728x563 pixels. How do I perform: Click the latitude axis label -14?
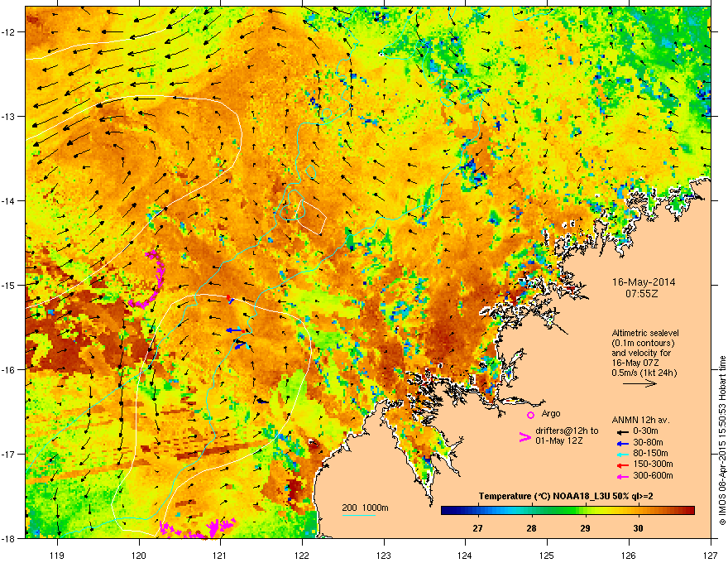8,200
